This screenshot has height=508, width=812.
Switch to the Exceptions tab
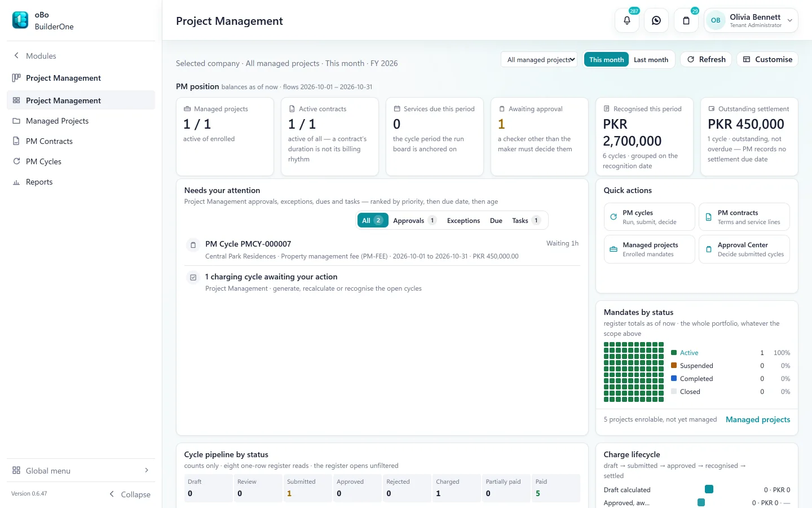[x=464, y=220]
